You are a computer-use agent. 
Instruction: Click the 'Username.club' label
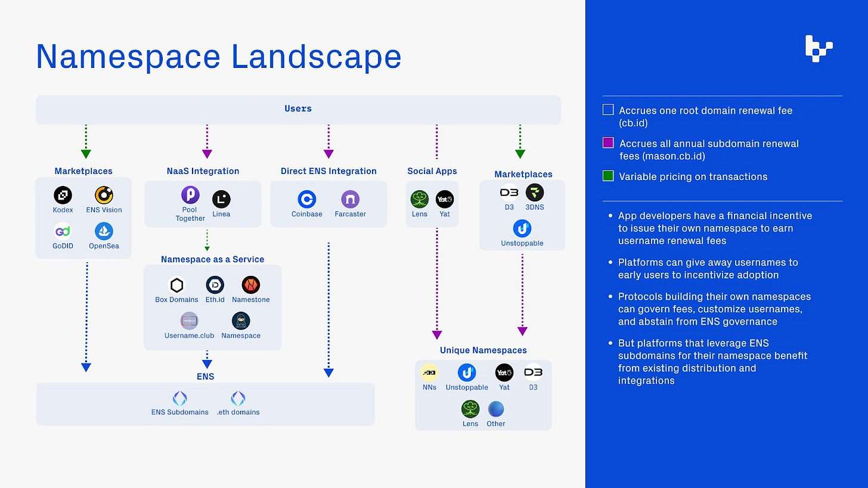(x=189, y=335)
